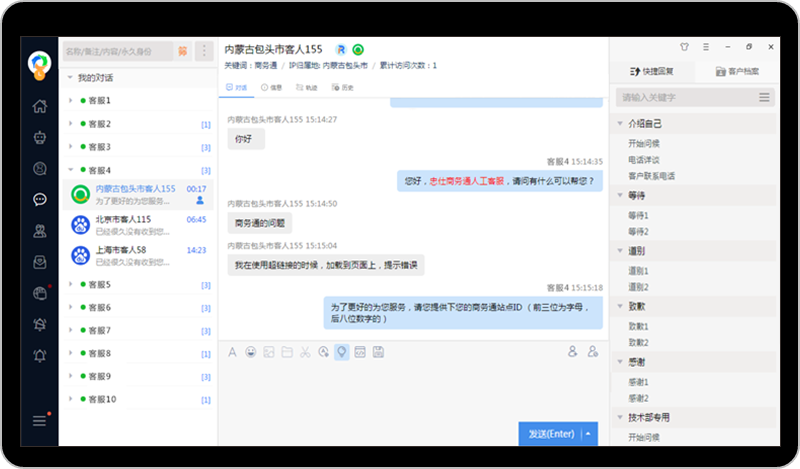Click the quick reply keyword search field
The image size is (800, 469).
tap(685, 97)
